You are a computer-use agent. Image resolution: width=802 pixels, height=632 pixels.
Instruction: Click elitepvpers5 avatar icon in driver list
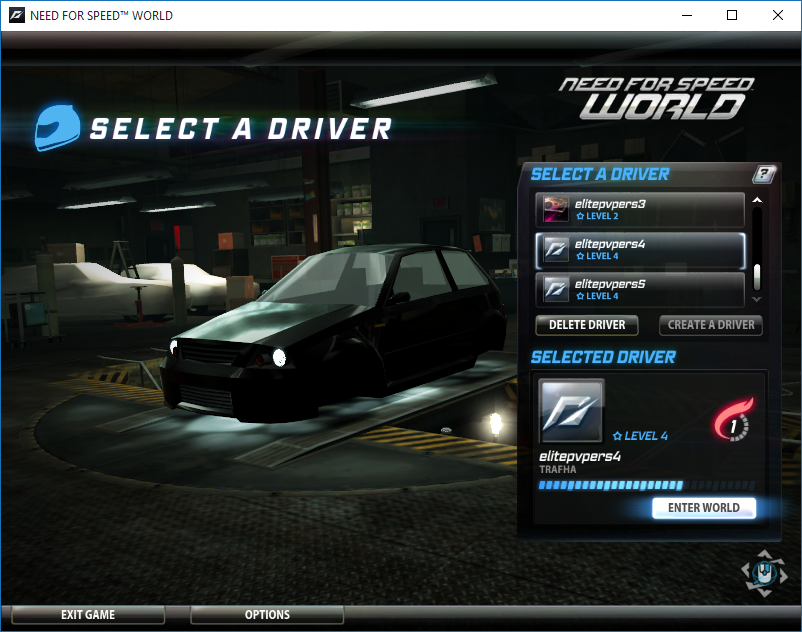point(556,289)
